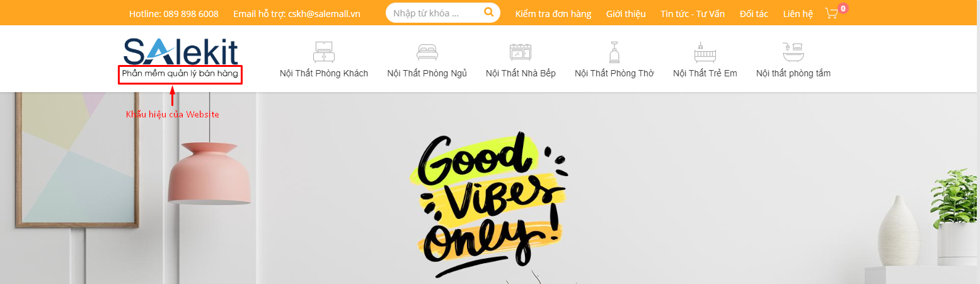Open Nội Thất Nhà Bếp category
This screenshot has height=284, width=980.
521,73
